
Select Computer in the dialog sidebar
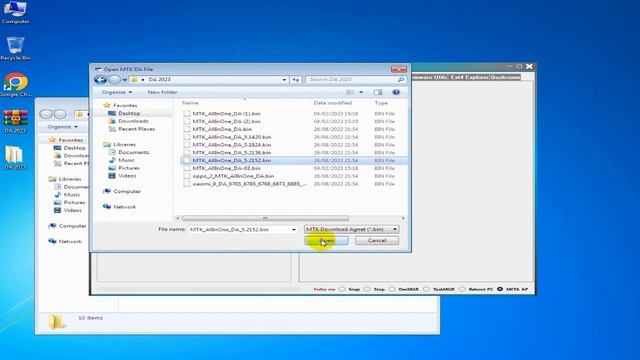(127, 191)
